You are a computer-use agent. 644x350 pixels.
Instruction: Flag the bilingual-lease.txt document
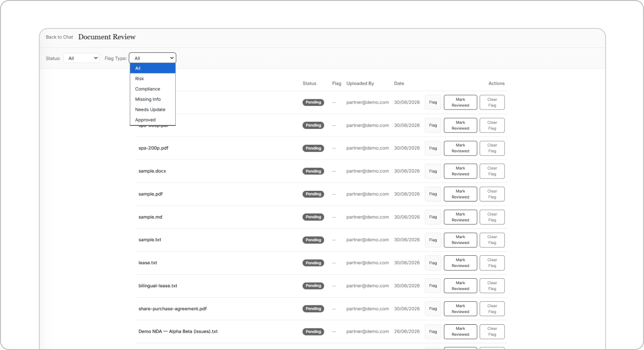(x=433, y=286)
